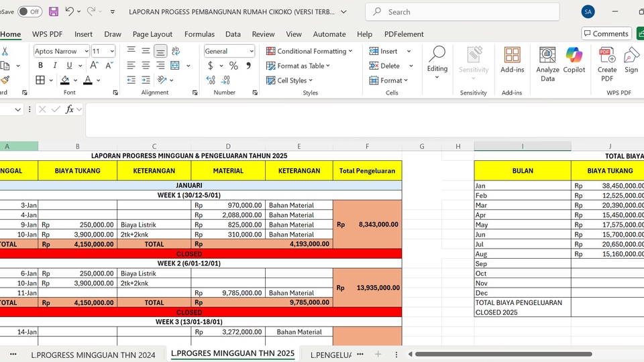
Task: Expand the font name dropdown
Action: click(x=86, y=52)
